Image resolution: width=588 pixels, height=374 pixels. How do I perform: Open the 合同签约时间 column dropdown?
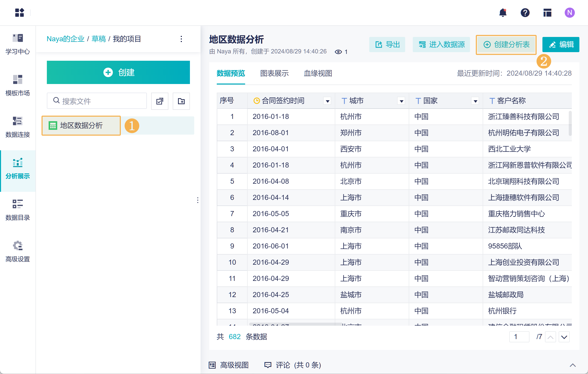point(327,101)
